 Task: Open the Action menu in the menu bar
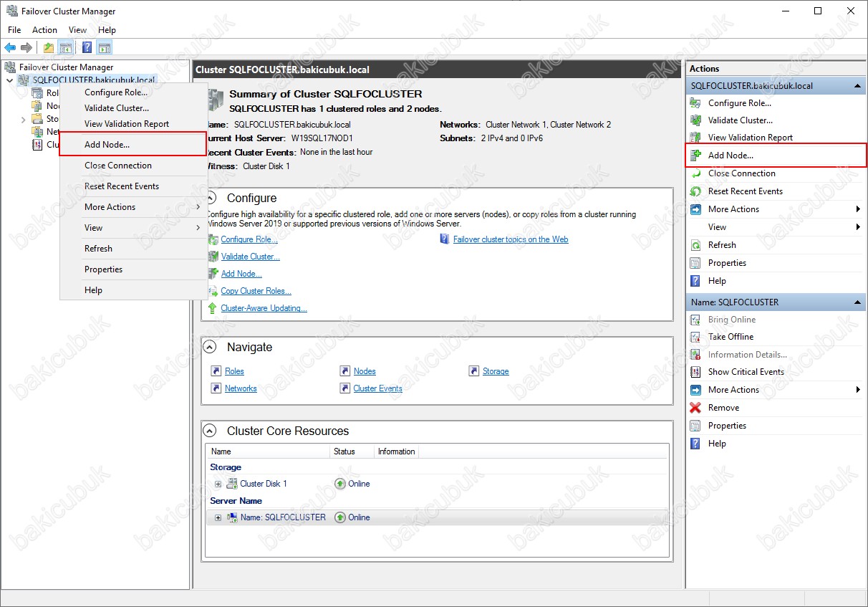[x=44, y=30]
